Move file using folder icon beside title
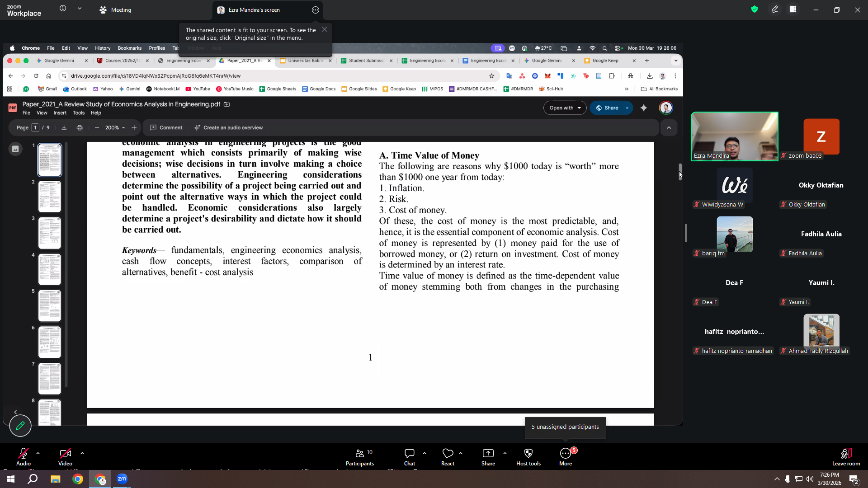 click(227, 104)
